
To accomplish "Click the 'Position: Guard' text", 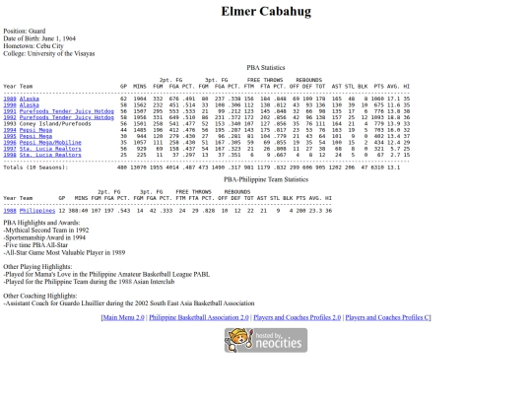I will point(25,31).
